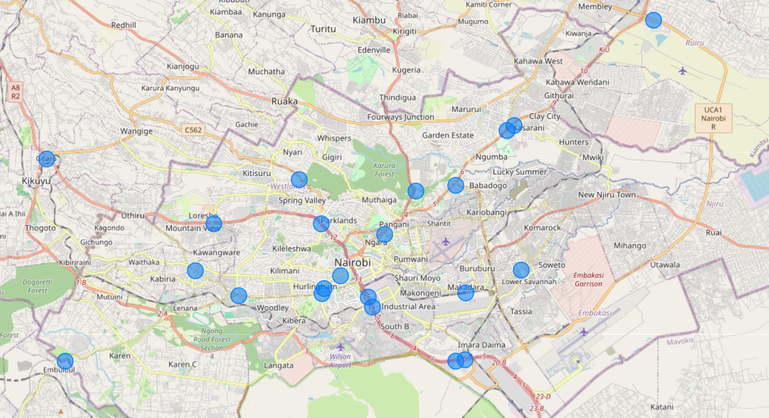Image resolution: width=769 pixels, height=418 pixels.
Task: Open the blue marker at Embulbul
Action: pyautogui.click(x=65, y=361)
